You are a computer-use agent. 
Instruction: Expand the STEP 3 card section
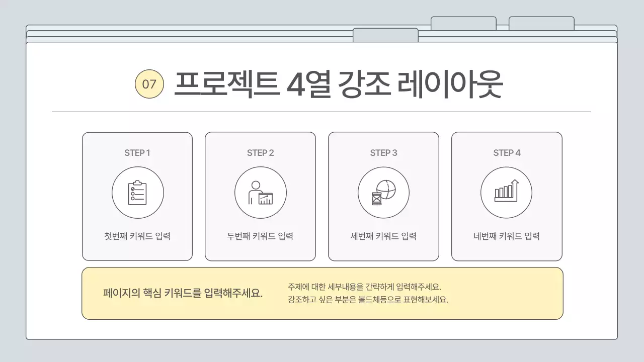pyautogui.click(x=383, y=196)
